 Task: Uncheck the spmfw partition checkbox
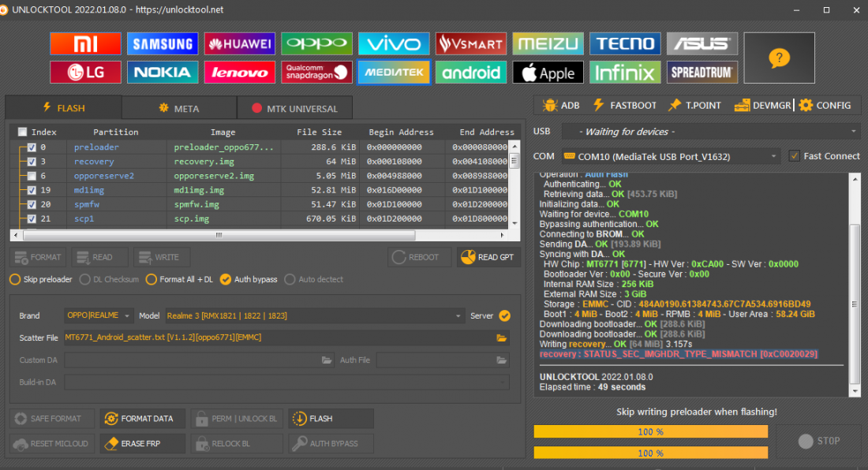point(32,204)
